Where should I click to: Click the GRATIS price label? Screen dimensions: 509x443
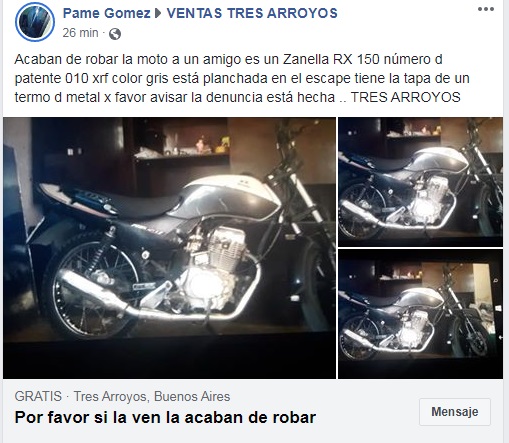(x=38, y=396)
